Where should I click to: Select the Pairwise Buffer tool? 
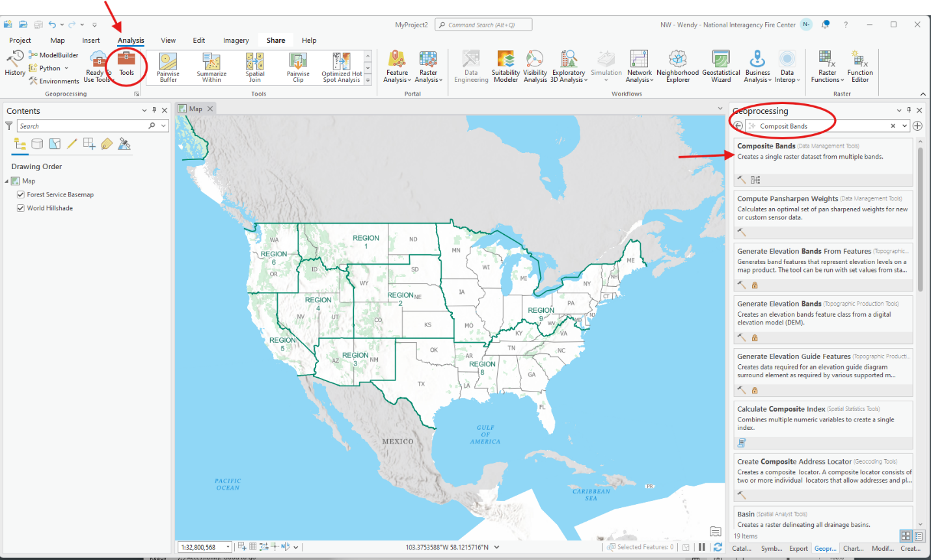pos(168,68)
